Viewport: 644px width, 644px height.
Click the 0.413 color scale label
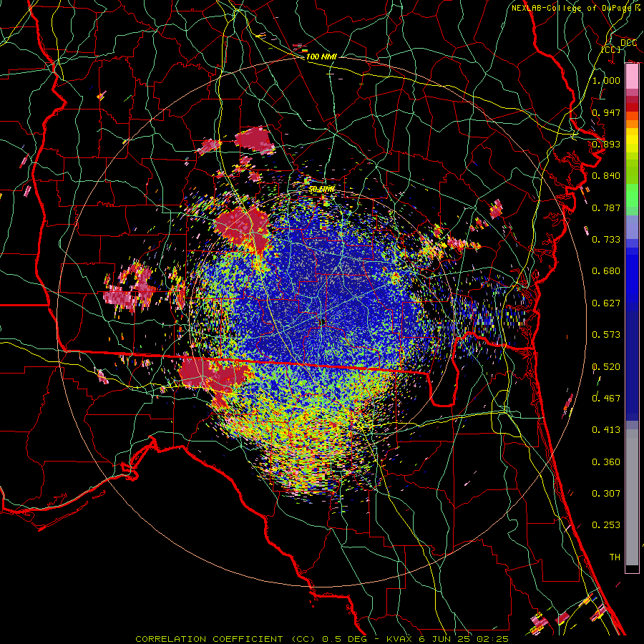[606, 430]
